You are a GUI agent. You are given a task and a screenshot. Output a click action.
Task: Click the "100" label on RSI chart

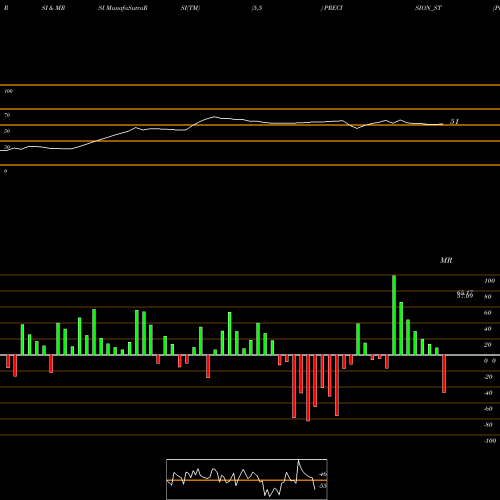9,91
